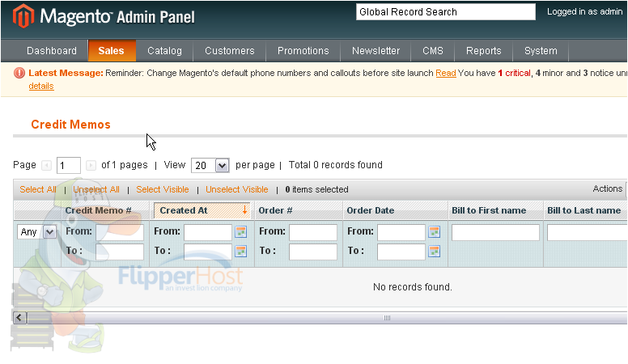The width and height of the screenshot is (628, 364).
Task: Click the latest message warning icon
Action: (x=19, y=73)
